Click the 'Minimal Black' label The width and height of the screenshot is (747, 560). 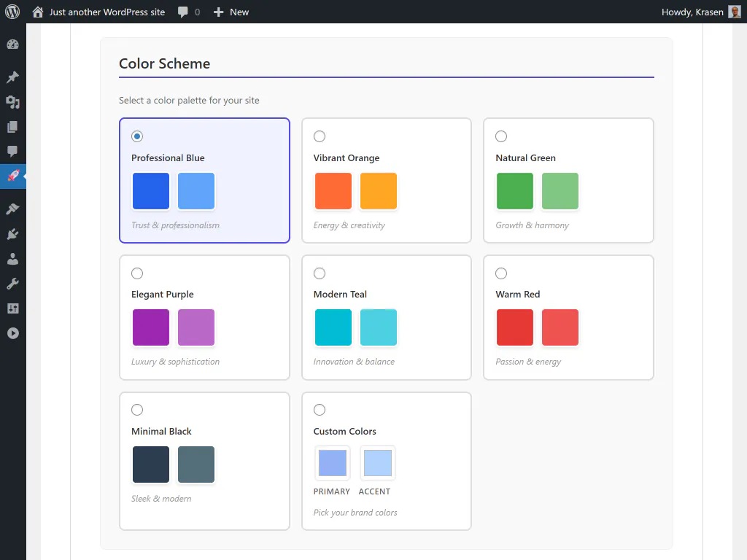click(161, 431)
